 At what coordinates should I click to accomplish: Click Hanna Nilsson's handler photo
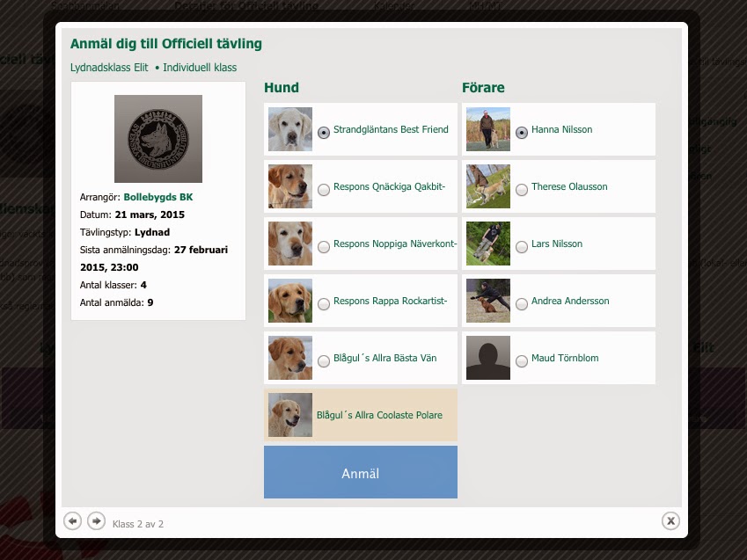click(x=487, y=129)
